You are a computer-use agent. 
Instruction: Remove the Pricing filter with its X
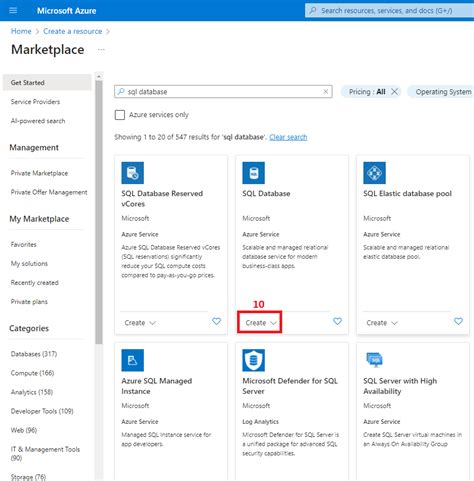tap(394, 91)
